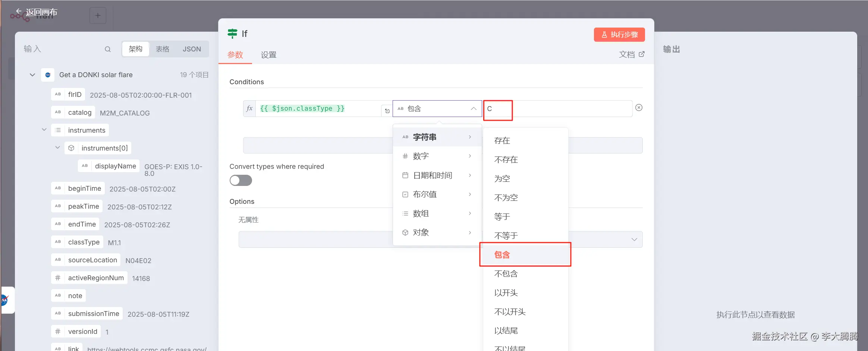Select the 不等于 operator
868x351 pixels.
[x=525, y=235]
